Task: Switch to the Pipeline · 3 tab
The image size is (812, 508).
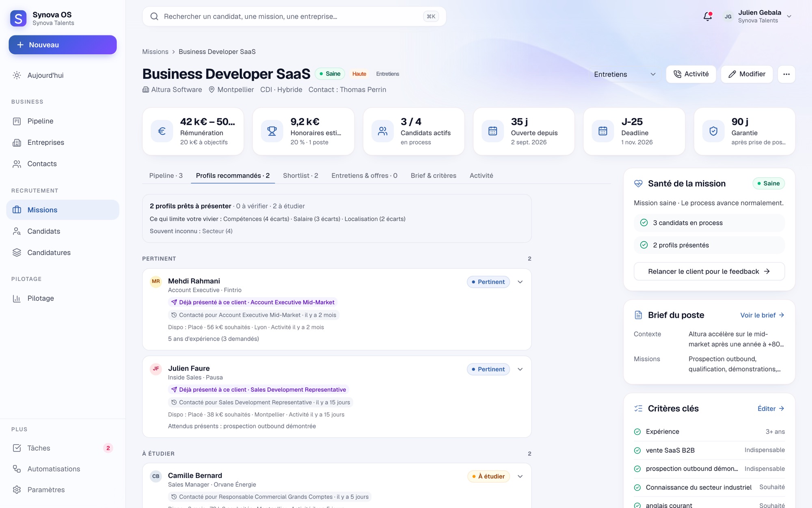Action: tap(166, 176)
